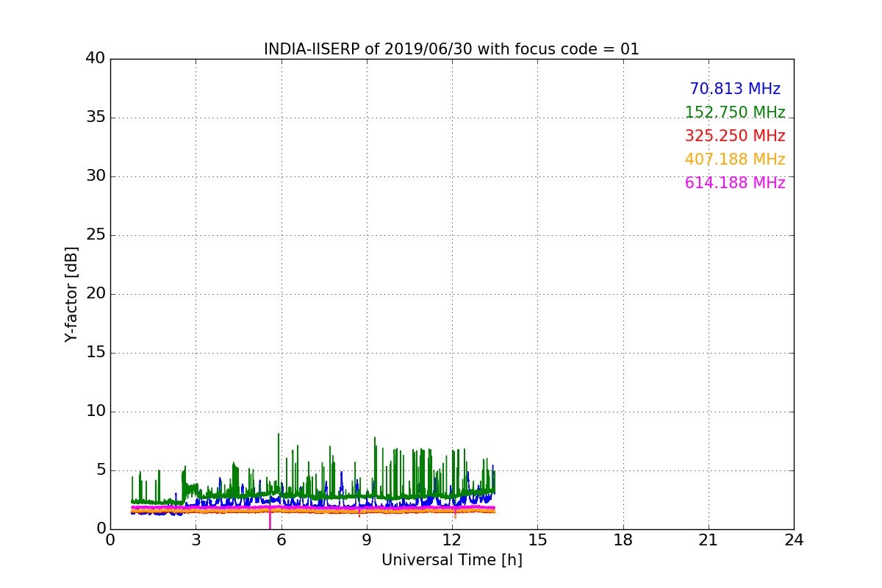Image resolution: width=882 pixels, height=588 pixels.
Task: Select the 152.750 MHz legend label
Action: point(735,112)
